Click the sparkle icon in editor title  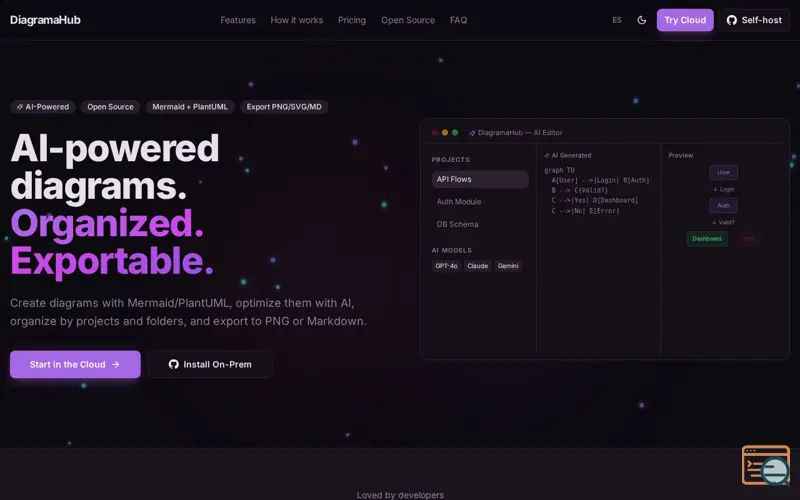(x=472, y=133)
